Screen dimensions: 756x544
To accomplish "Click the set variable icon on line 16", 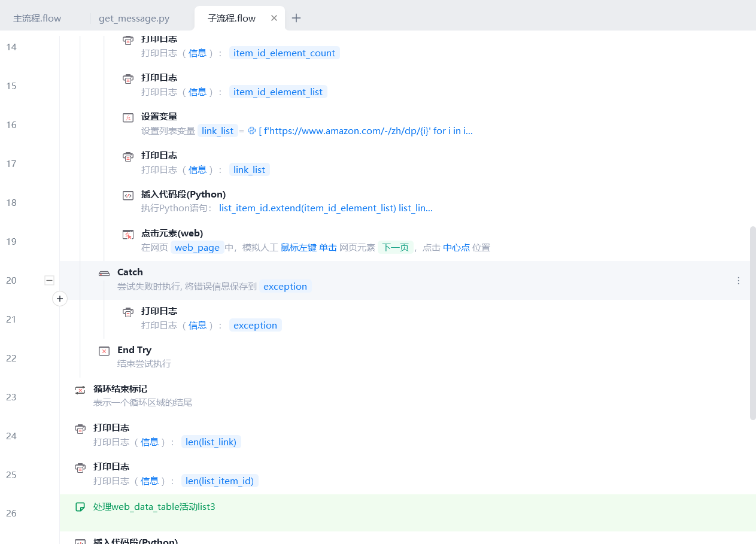I will (x=127, y=118).
